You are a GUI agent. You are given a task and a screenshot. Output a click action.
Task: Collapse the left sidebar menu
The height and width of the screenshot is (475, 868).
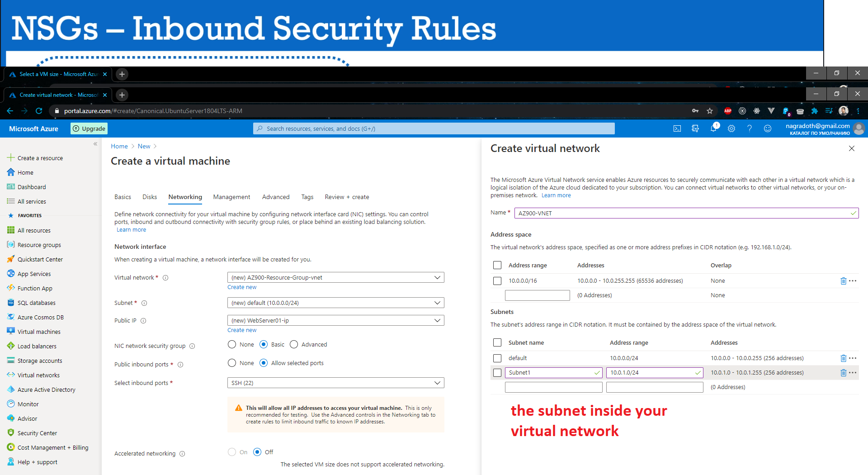click(95, 144)
